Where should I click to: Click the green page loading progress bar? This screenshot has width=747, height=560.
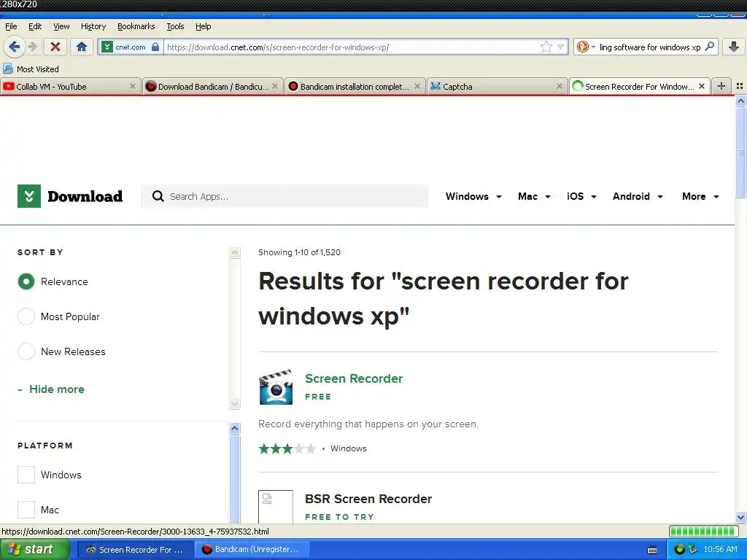point(703,531)
